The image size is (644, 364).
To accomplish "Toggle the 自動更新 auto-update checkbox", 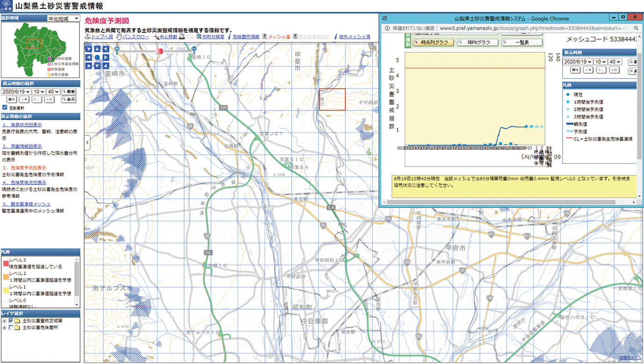I will point(5,108).
